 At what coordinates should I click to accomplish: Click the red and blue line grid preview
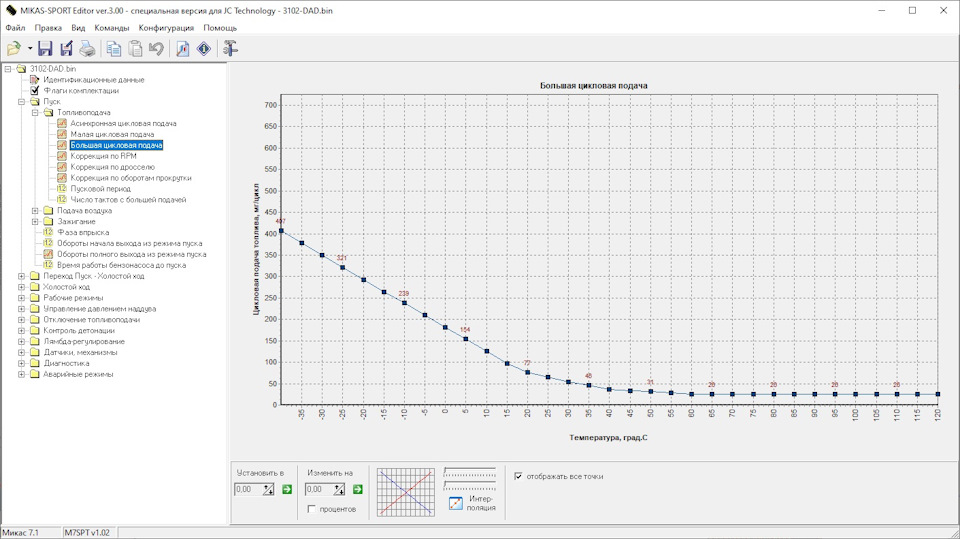click(406, 492)
